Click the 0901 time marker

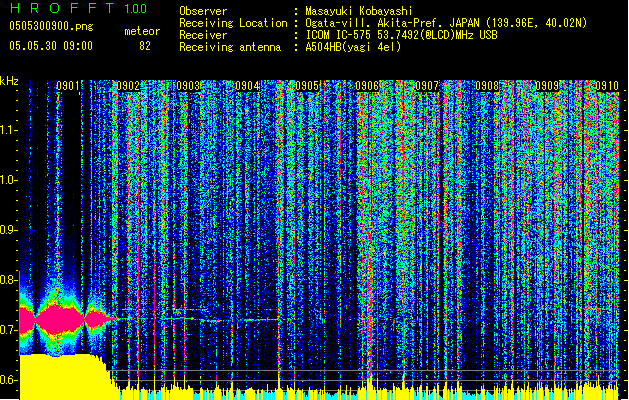67,86
